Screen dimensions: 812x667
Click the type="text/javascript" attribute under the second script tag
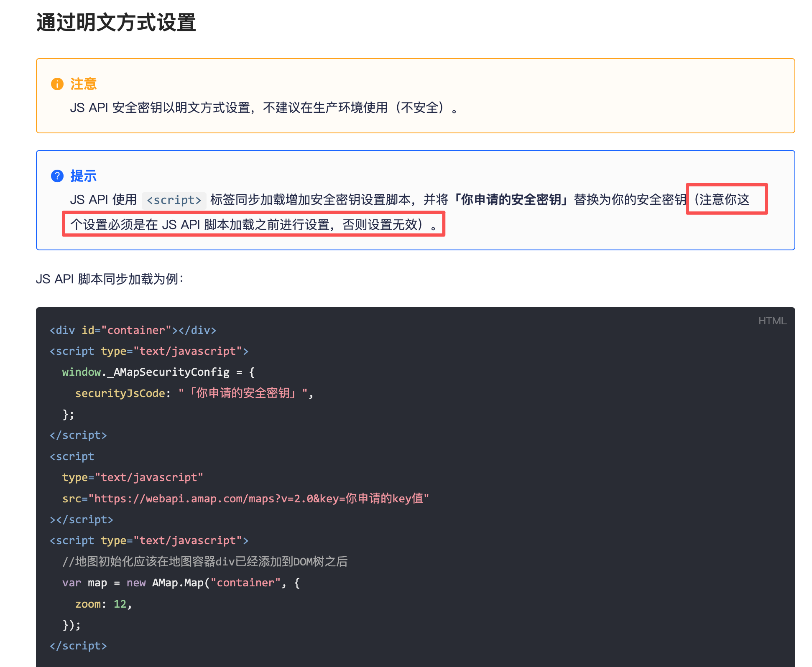[x=133, y=477]
